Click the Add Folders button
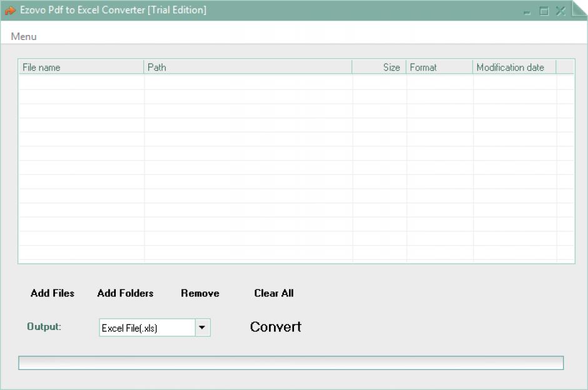 [x=125, y=293]
